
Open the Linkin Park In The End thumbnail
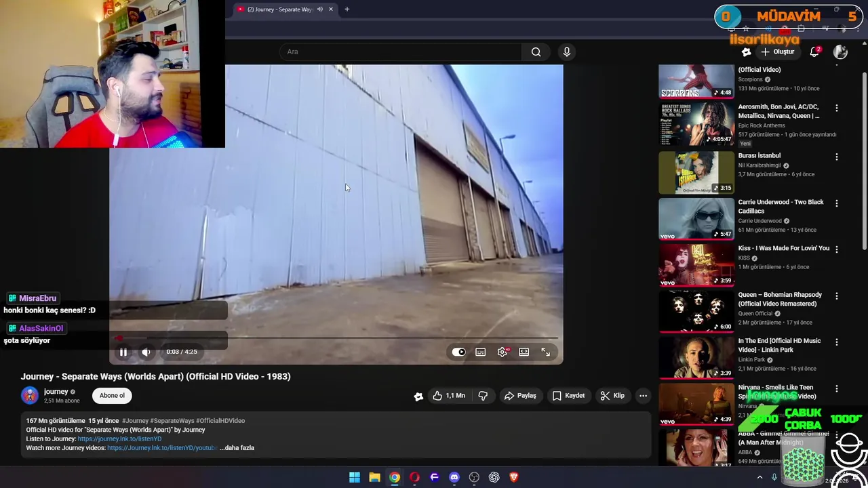coord(696,357)
